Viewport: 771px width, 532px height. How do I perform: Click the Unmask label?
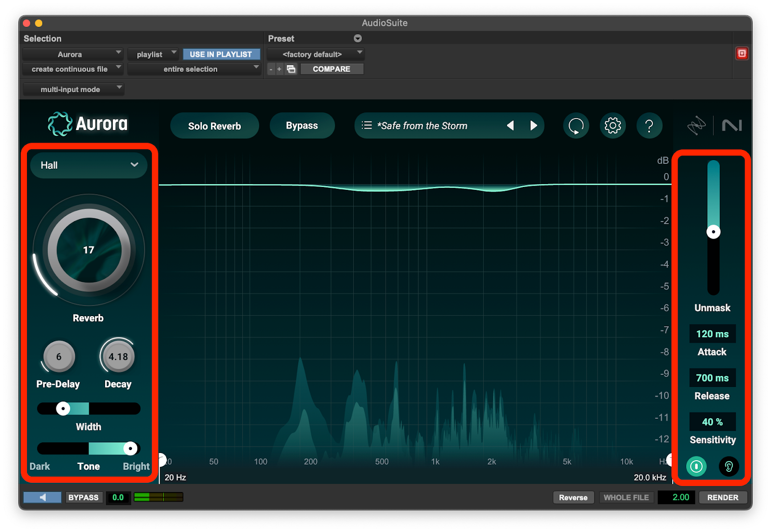point(713,308)
